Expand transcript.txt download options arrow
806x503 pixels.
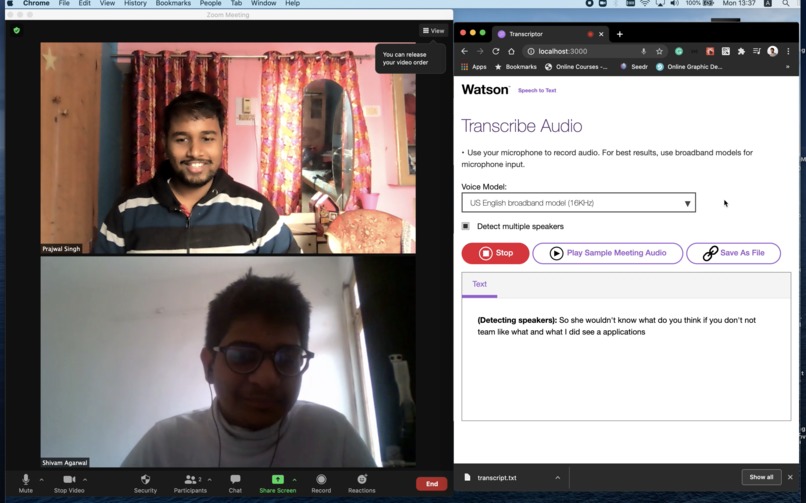click(x=558, y=478)
